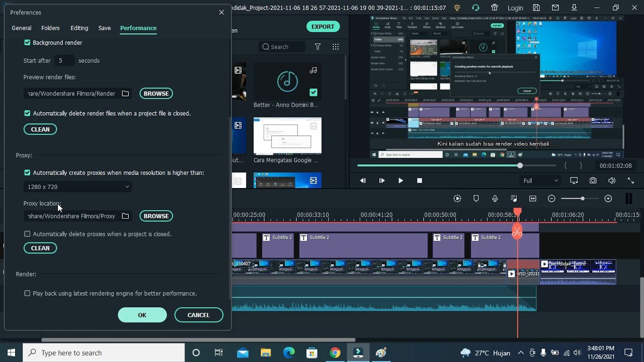Image resolution: width=644 pixels, height=362 pixels.
Task: Click the preview volume speaker icon
Action: tap(612, 180)
